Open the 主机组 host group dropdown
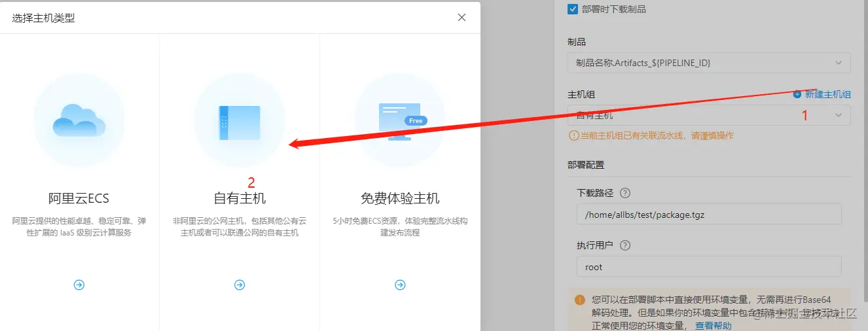The image size is (868, 331). tap(709, 115)
